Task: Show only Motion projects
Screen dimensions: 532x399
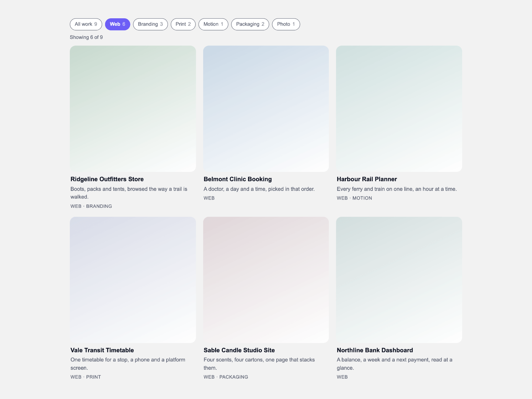Action: (x=213, y=24)
